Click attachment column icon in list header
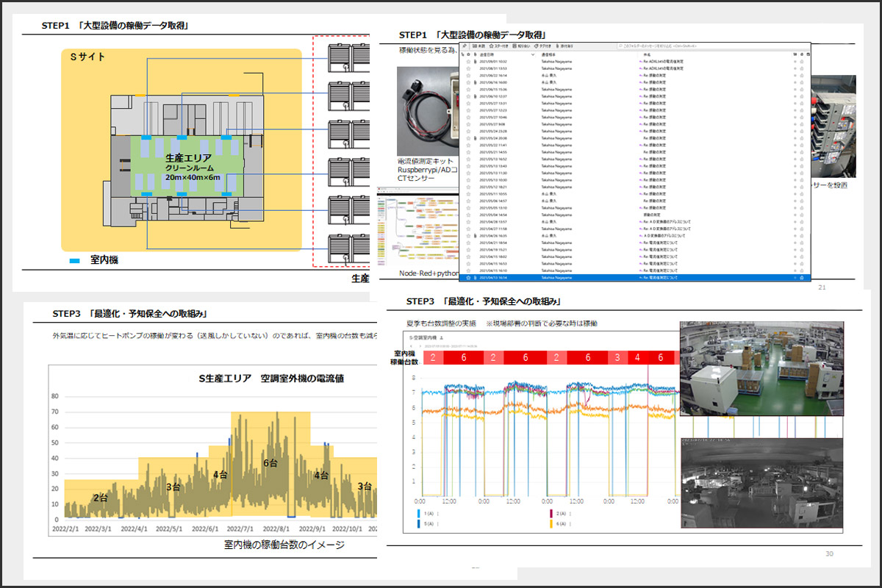This screenshot has width=882, height=588. click(475, 54)
